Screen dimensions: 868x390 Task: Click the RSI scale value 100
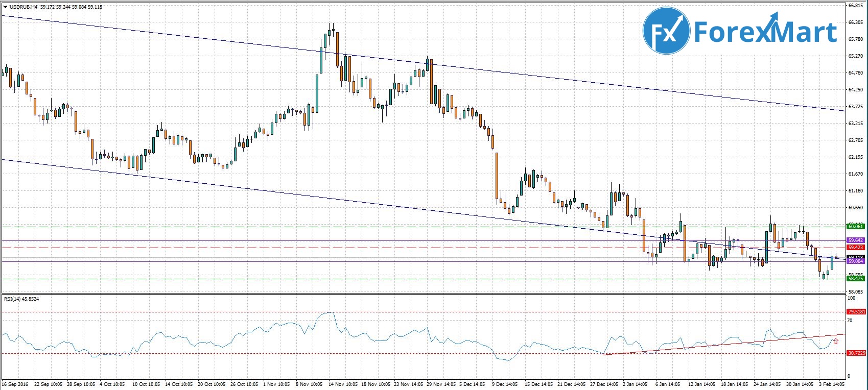851,298
